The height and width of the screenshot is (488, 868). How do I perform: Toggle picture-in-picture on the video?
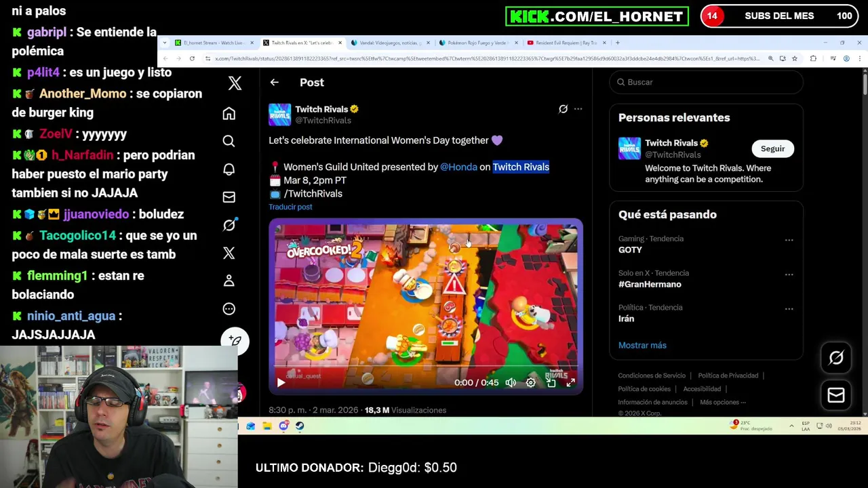tap(551, 383)
